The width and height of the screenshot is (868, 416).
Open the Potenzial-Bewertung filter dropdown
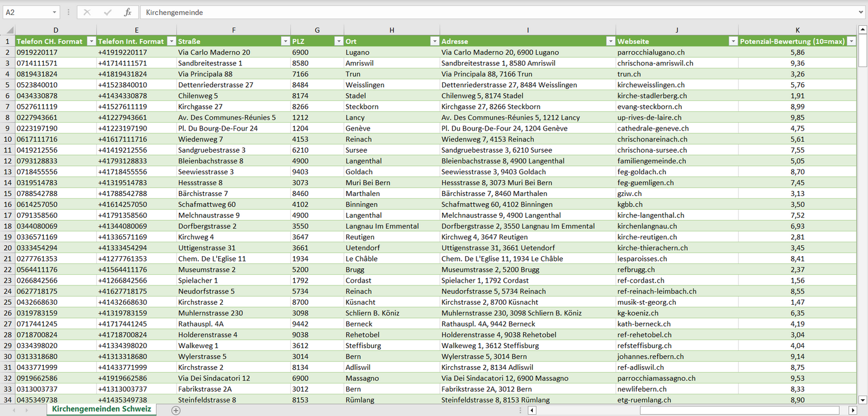(x=851, y=41)
